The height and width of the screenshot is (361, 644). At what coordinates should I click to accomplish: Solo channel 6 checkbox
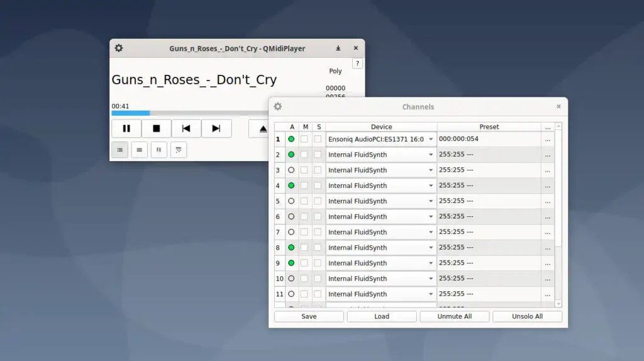click(318, 216)
